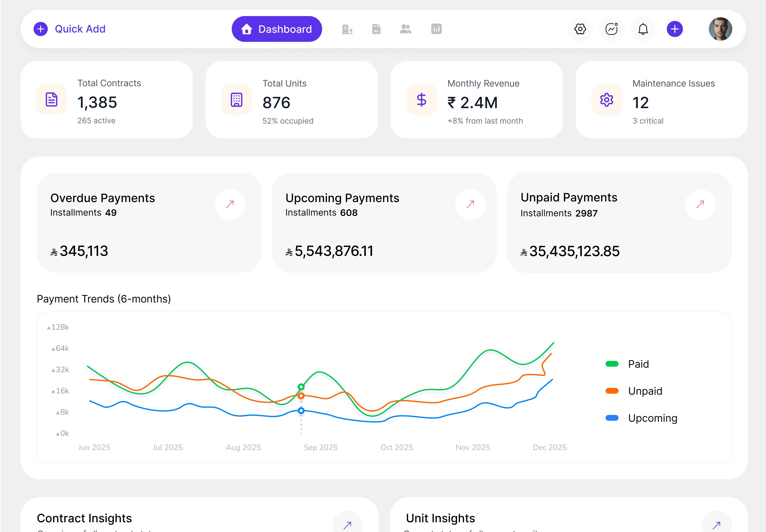The height and width of the screenshot is (532, 766).
Task: Open the tenants people nav icon
Action: pos(405,29)
